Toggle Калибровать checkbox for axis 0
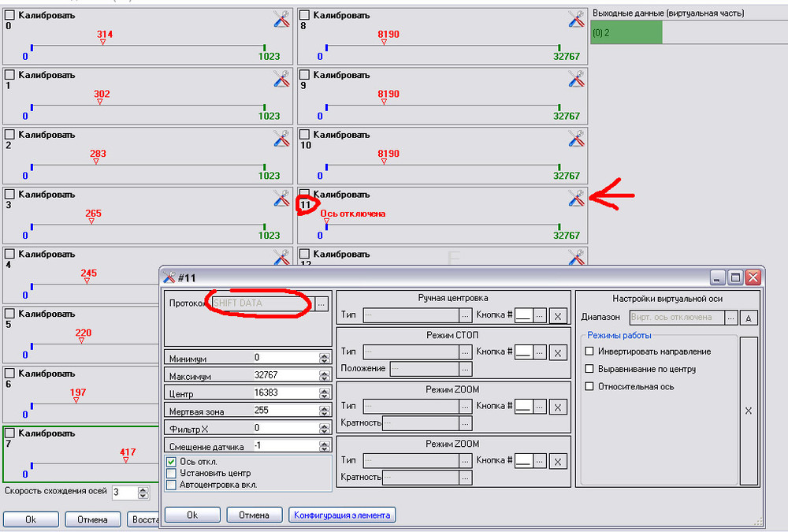This screenshot has width=788, height=532. pos(9,16)
